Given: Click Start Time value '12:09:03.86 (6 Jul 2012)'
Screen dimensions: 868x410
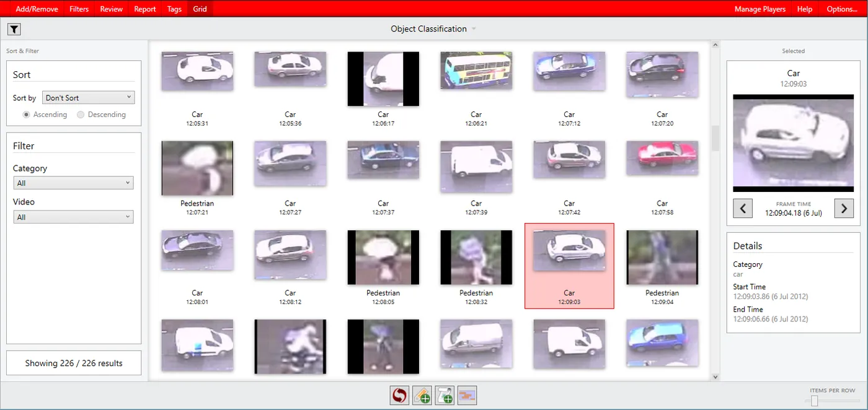Looking at the screenshot, I should point(770,297).
